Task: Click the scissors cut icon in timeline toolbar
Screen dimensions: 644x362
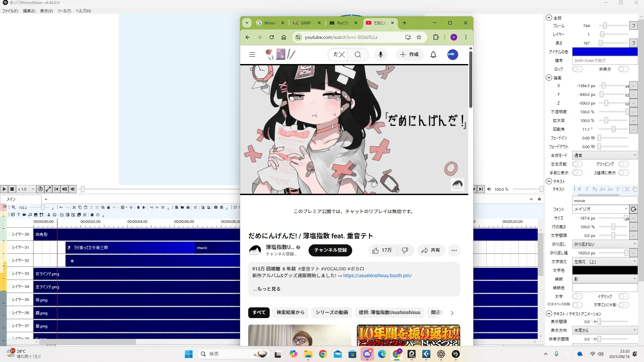Action: pyautogui.click(x=74, y=207)
